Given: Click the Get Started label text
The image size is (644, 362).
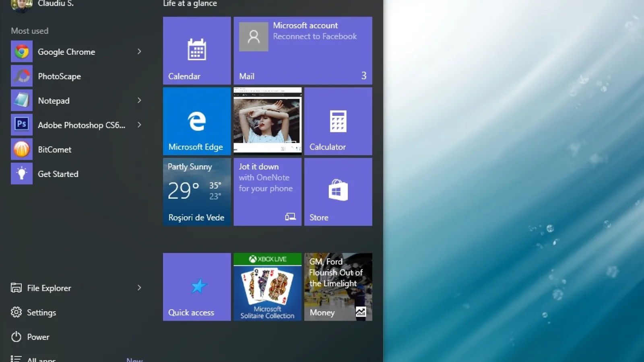Looking at the screenshot, I should click(58, 174).
